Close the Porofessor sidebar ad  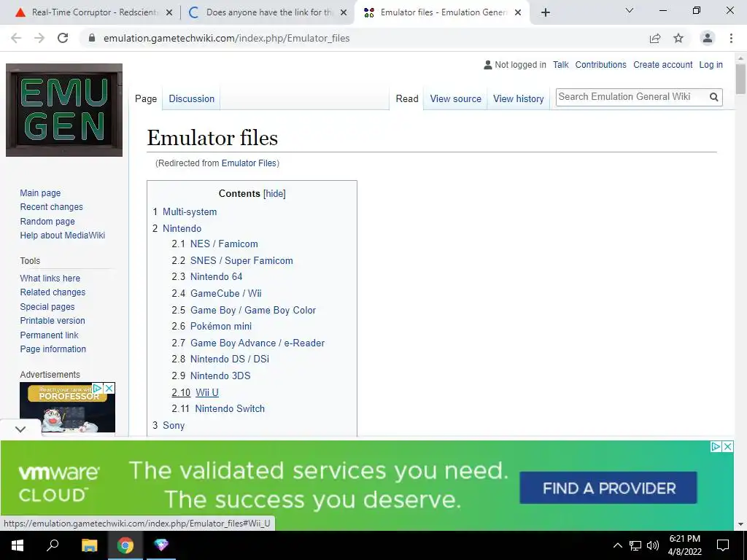coord(109,389)
